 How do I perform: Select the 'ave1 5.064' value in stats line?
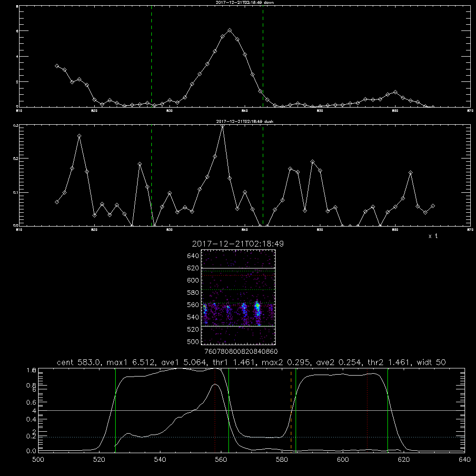183,362
